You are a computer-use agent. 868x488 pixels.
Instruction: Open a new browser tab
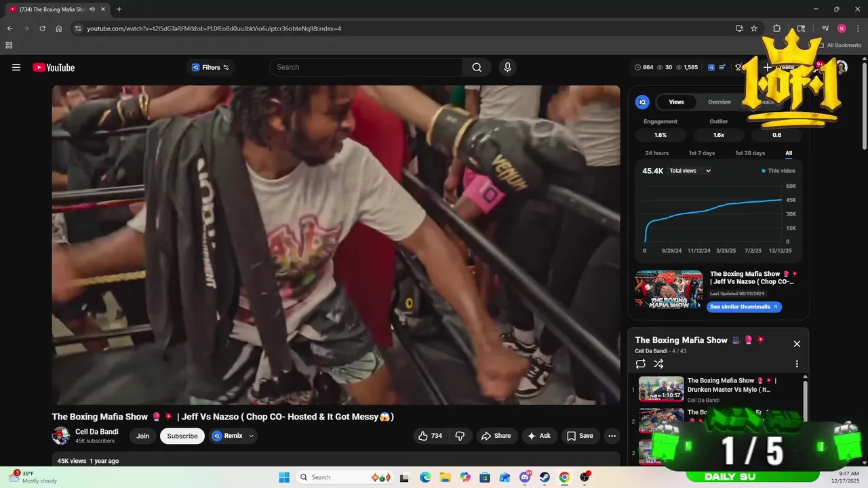[119, 9]
